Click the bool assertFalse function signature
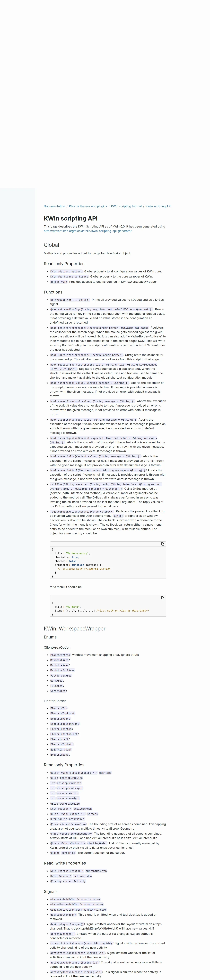The image size is (210, 980). pos(93,420)
